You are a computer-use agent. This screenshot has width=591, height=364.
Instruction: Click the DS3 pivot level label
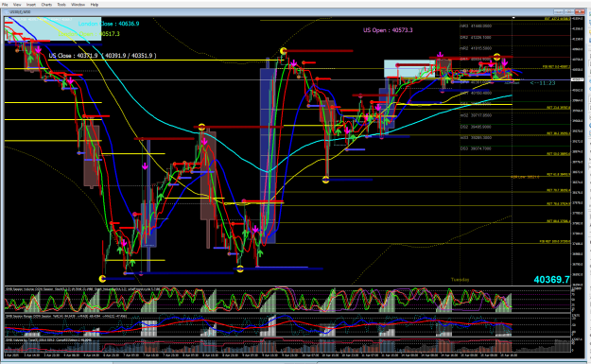[476, 148]
